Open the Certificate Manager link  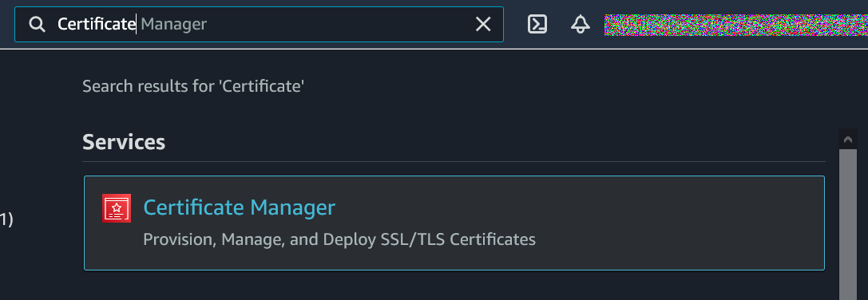(239, 207)
